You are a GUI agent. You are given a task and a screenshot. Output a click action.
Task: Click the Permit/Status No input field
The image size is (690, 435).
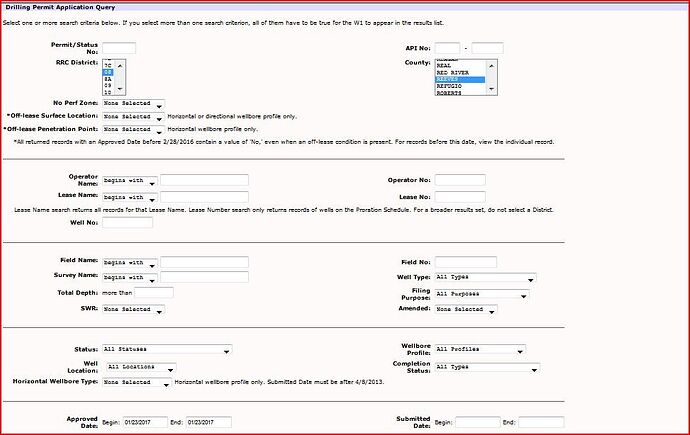click(119, 48)
